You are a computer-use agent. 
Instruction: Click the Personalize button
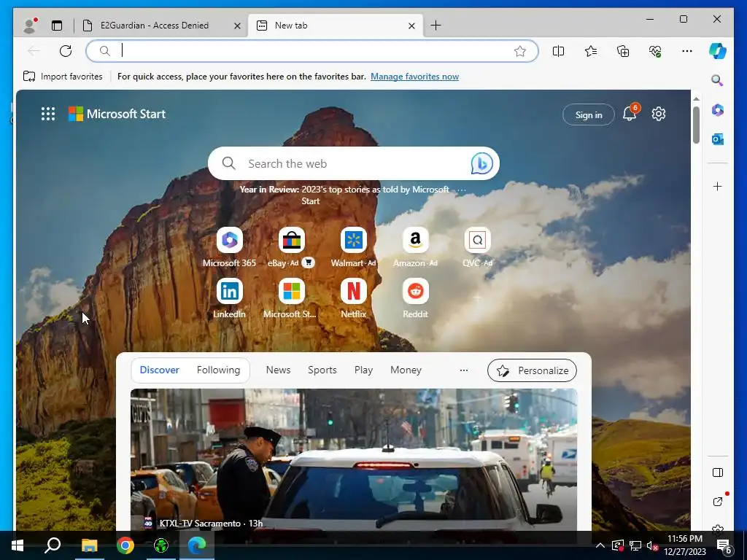[x=532, y=370]
